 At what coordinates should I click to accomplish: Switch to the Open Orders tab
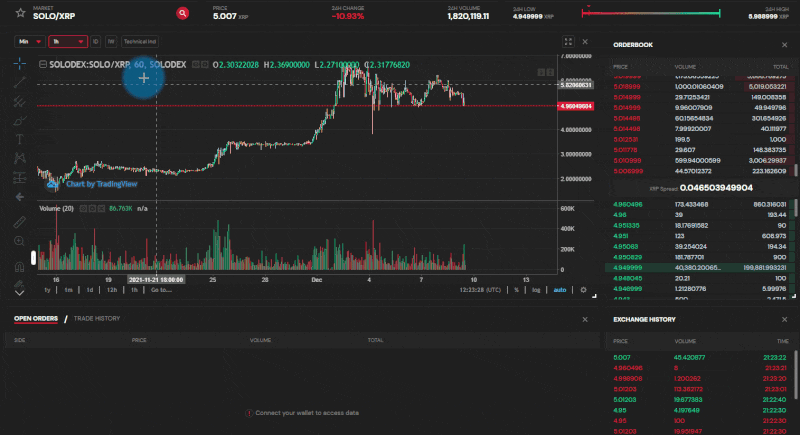[36, 319]
